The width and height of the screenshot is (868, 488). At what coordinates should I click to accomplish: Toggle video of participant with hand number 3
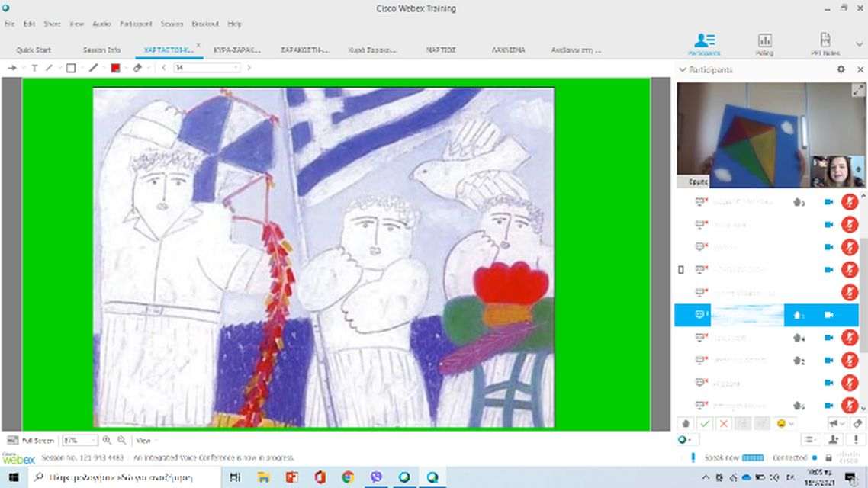828,202
